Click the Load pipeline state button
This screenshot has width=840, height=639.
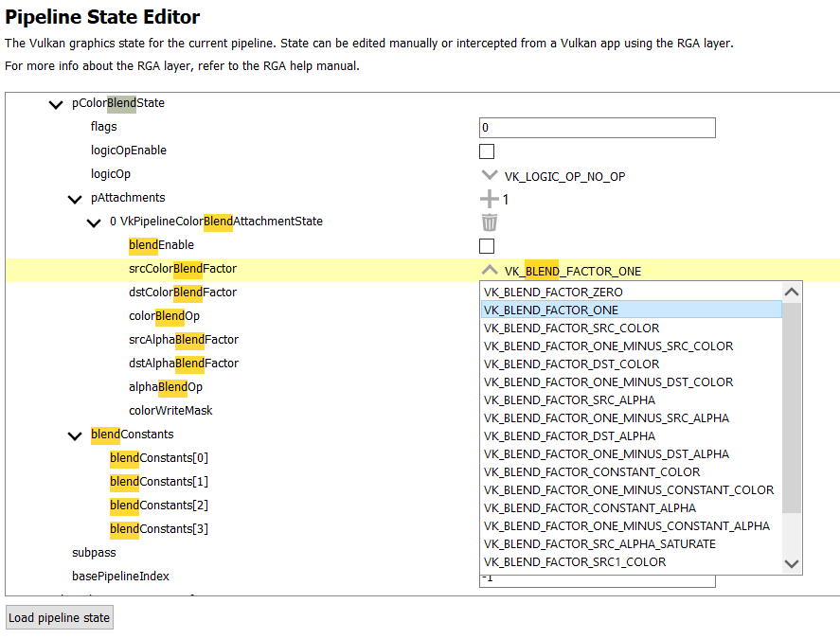click(x=60, y=618)
